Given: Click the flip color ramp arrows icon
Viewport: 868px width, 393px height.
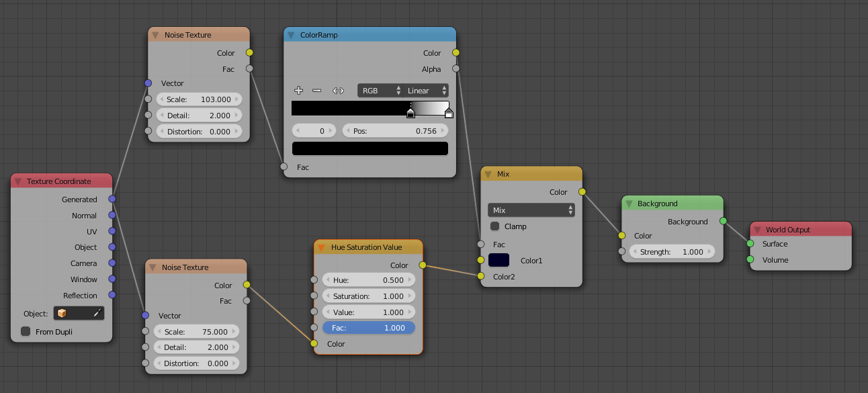Looking at the screenshot, I should (x=339, y=91).
